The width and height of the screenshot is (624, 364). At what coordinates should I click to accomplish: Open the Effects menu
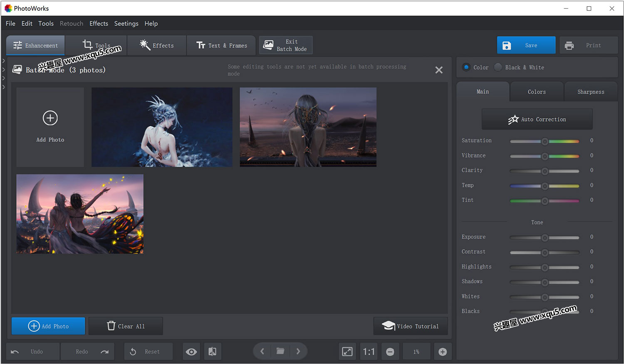(99, 23)
